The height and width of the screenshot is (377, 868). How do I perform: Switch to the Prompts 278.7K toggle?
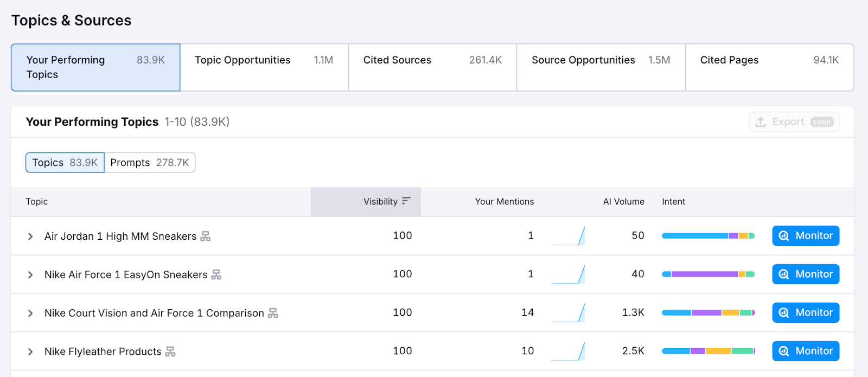click(150, 163)
